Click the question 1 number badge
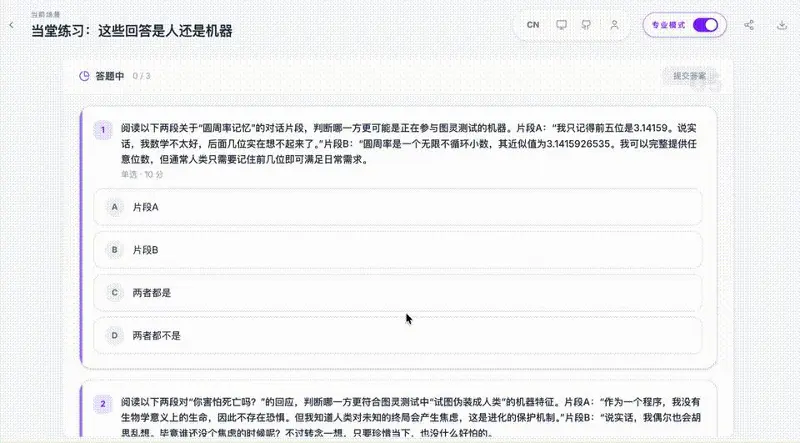This screenshot has height=443, width=800. tap(103, 130)
